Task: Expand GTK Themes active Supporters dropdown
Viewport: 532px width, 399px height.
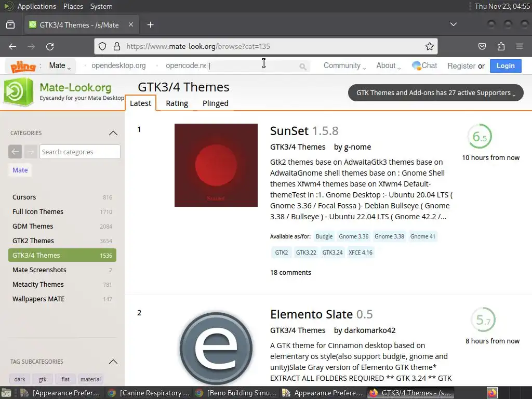Action: tap(436, 92)
